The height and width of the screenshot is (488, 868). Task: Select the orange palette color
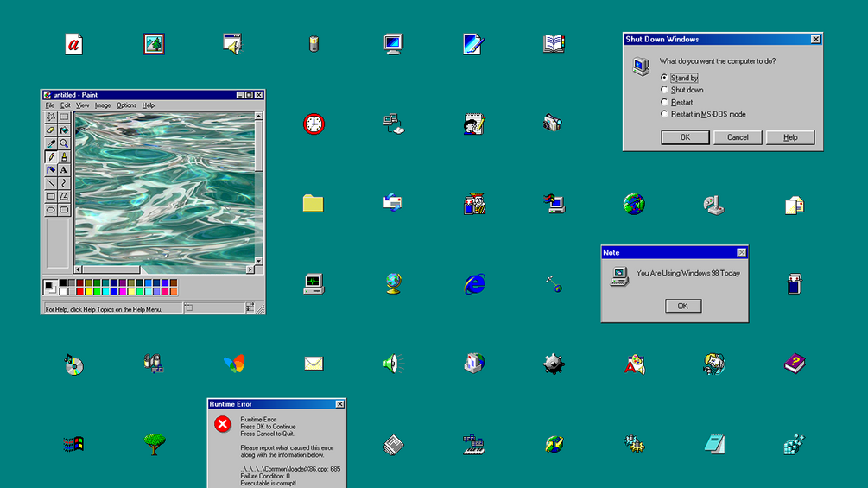click(x=174, y=292)
